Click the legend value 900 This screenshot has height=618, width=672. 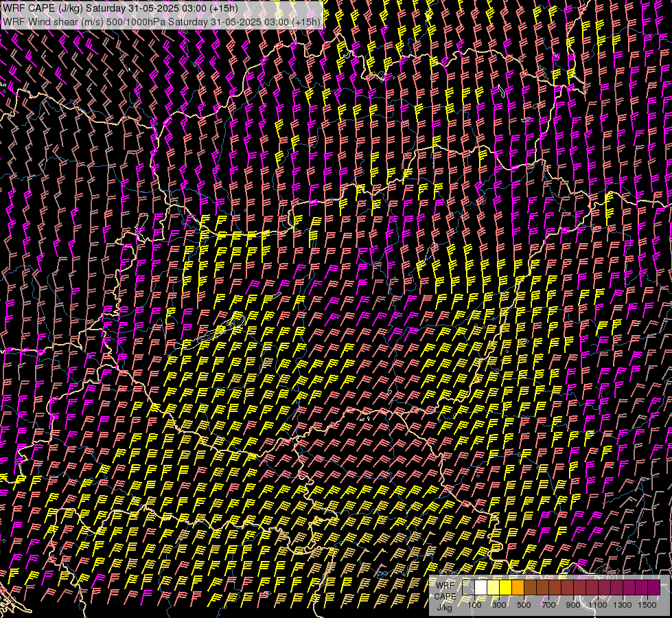[x=573, y=605]
